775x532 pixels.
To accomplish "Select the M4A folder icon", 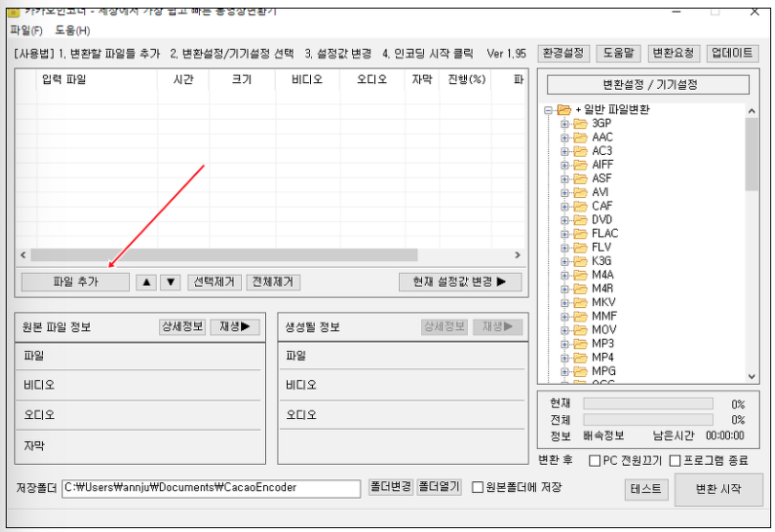I will (x=580, y=275).
